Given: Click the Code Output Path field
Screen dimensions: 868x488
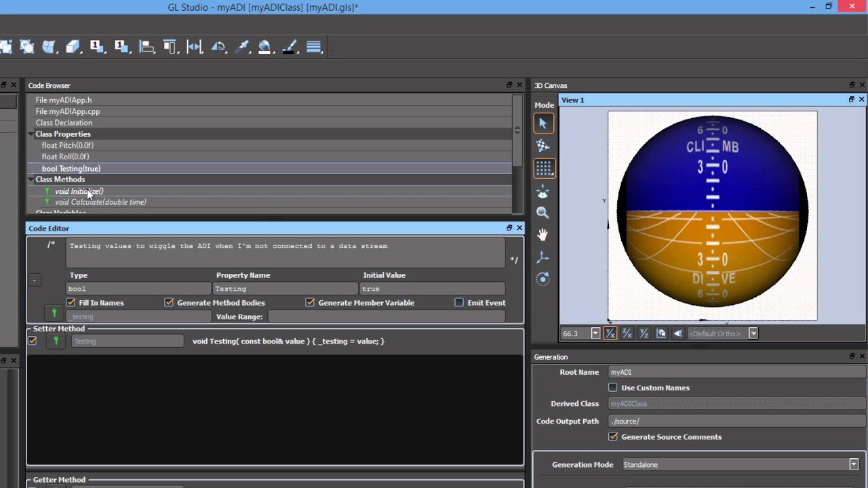Looking at the screenshot, I should click(x=736, y=421).
